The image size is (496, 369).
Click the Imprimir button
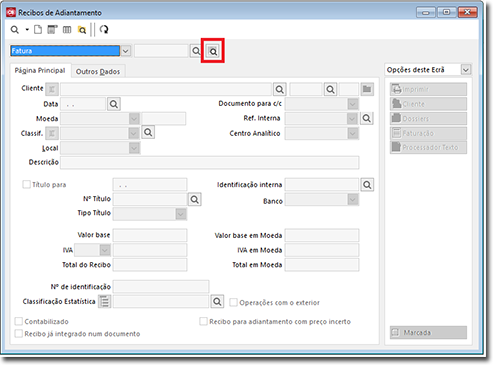click(428, 89)
